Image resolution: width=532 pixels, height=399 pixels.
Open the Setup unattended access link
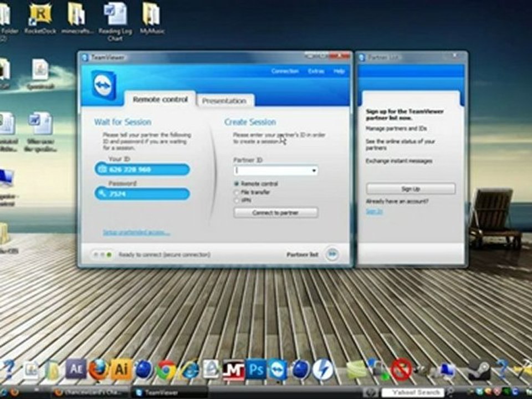(136, 233)
